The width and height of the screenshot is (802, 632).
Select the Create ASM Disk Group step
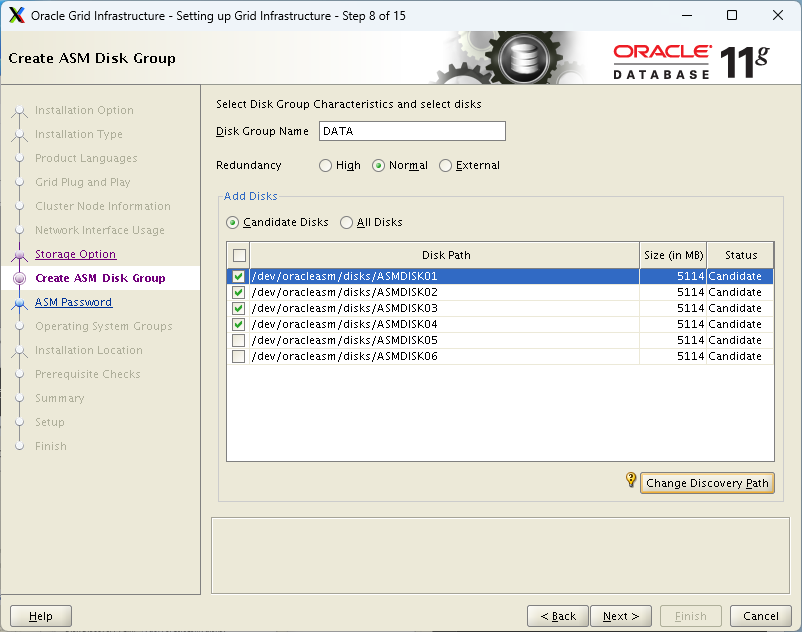tap(100, 278)
